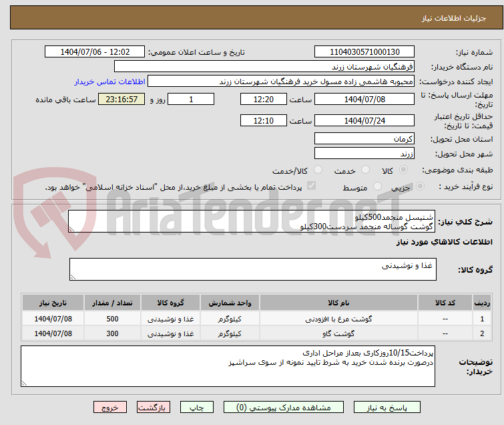Screen dimensions: 504x425
Task: Click quantity cell 500
Action: point(112,319)
